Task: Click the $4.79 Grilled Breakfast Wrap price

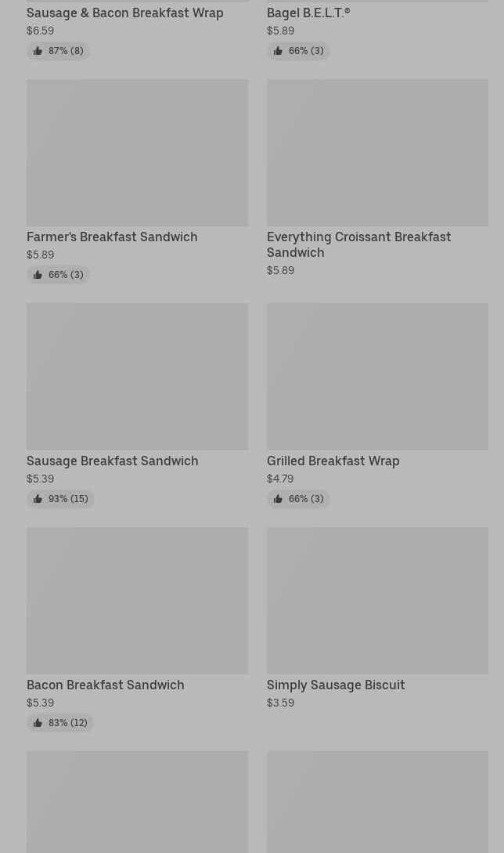Action: tap(280, 479)
